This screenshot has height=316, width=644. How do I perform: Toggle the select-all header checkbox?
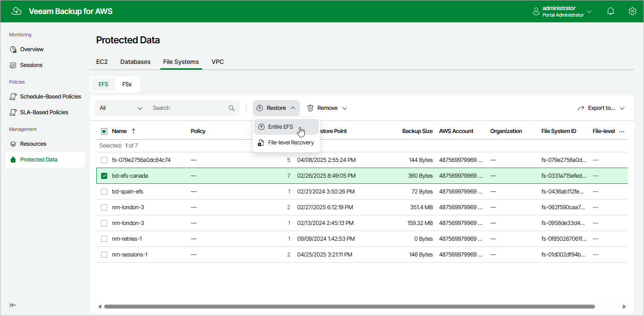tap(104, 131)
